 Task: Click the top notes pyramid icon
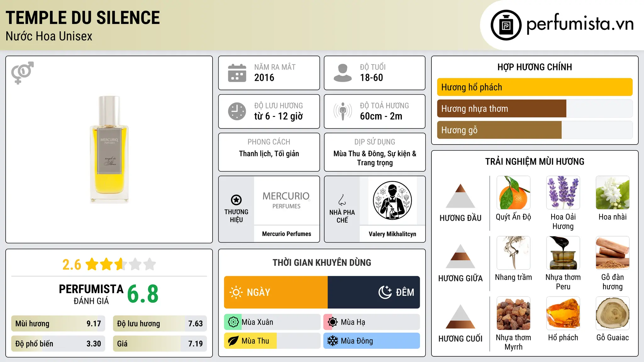[461, 196]
